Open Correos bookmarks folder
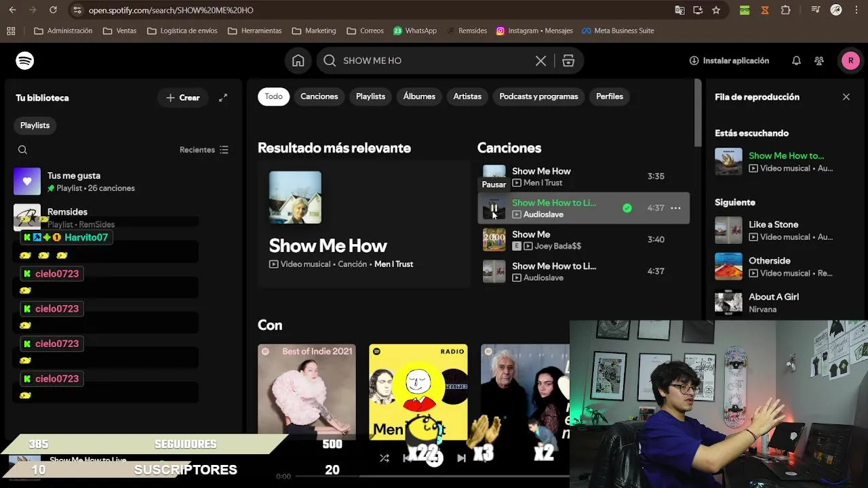 tap(365, 30)
